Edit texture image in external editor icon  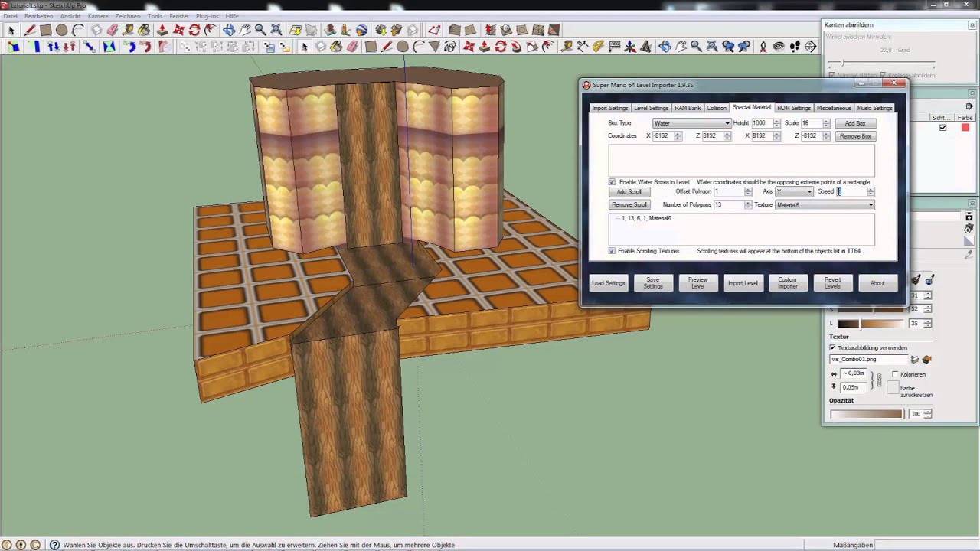point(927,360)
